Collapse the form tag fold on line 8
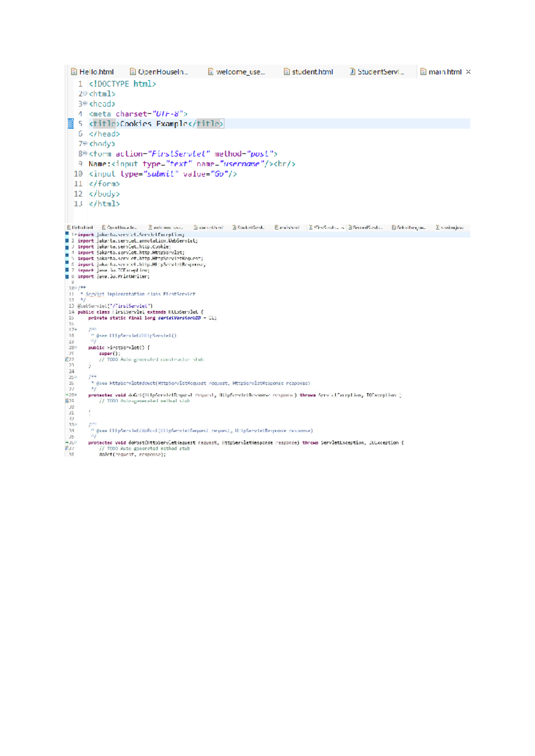The width and height of the screenshot is (535, 756). [85, 153]
